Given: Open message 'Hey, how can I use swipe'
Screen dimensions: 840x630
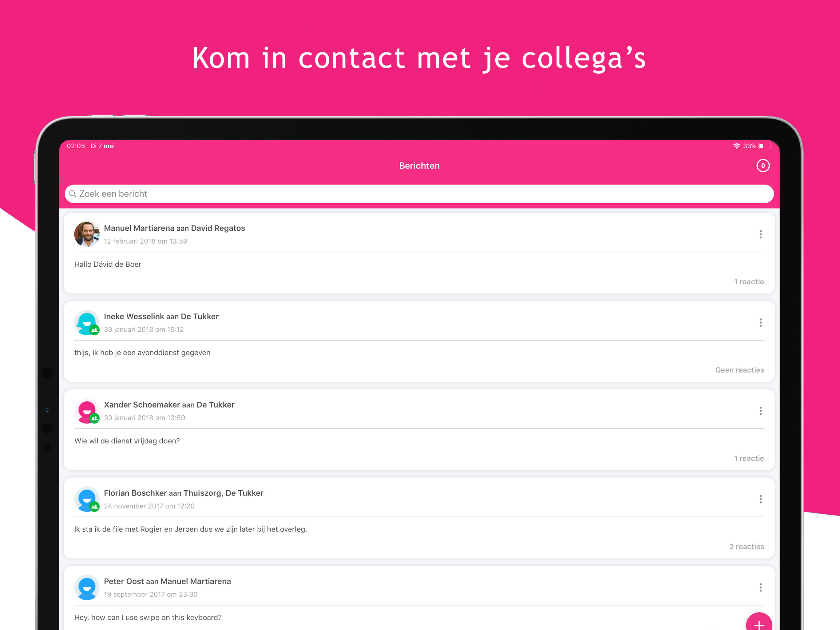Looking at the screenshot, I should [148, 617].
